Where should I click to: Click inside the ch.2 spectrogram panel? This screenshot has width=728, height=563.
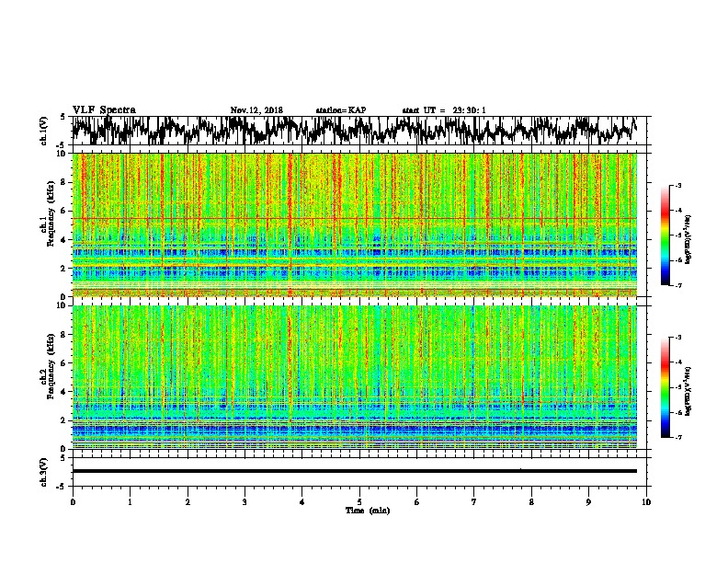[354, 377]
